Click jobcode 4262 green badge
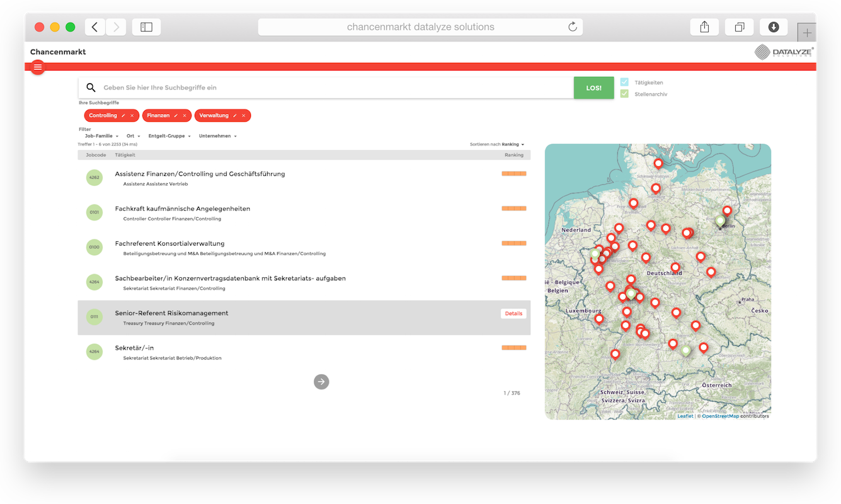Viewport: 841px width, 504px height. pyautogui.click(x=94, y=178)
